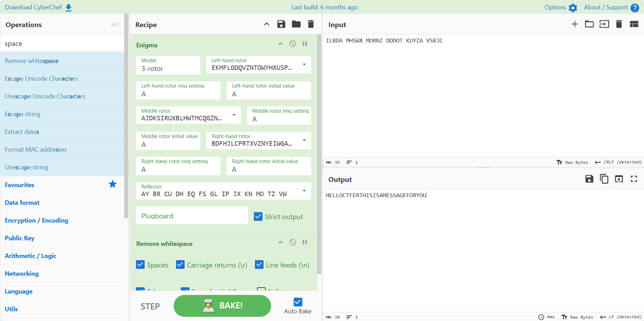Expand the Networking category
The width and height of the screenshot is (644, 321).
(x=62, y=274)
